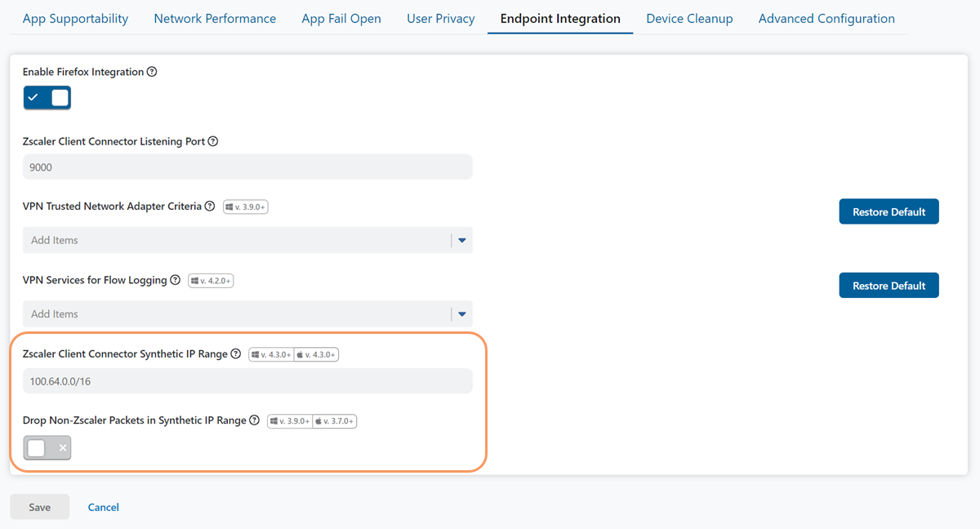Restore default for VPN Trusted Network Adapter Criteria
The width and height of the screenshot is (980, 529).
(x=889, y=211)
